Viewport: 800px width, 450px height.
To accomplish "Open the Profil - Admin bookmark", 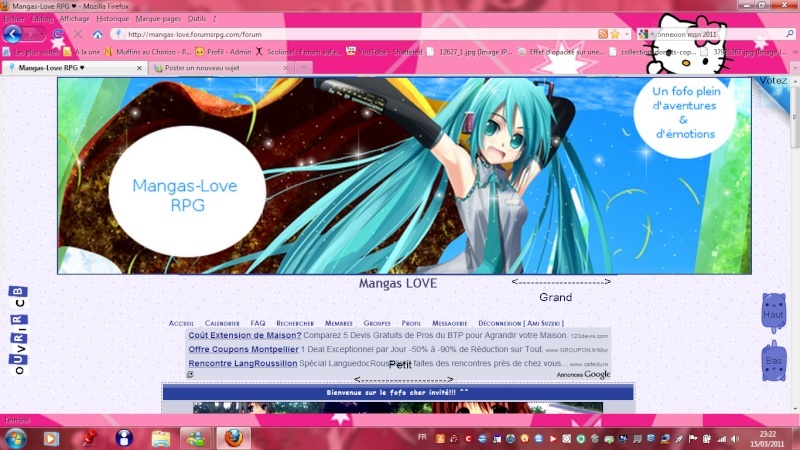I will coord(223,52).
